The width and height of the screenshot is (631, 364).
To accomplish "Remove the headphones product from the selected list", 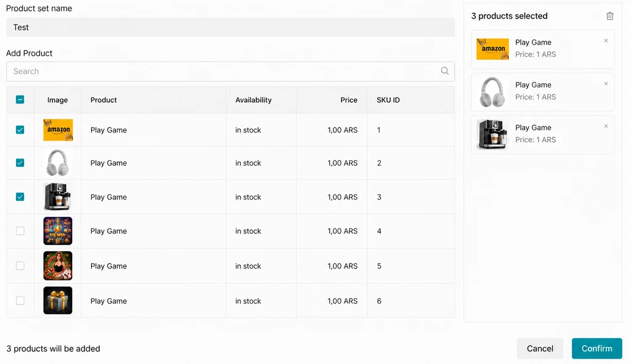I will point(606,84).
